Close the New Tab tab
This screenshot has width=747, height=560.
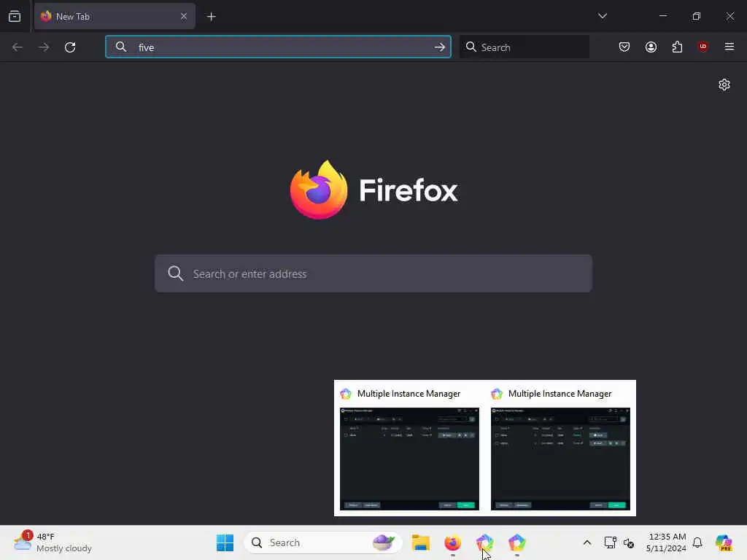coord(183,16)
